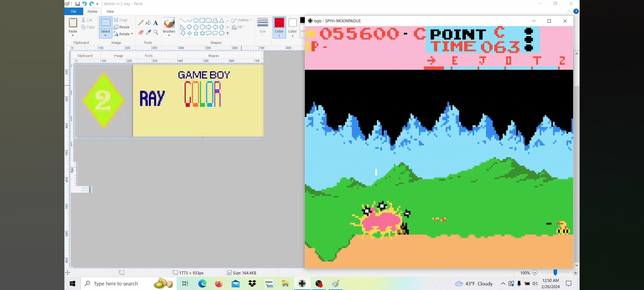
Task: Open Firefox from the taskbar
Action: pos(219,284)
